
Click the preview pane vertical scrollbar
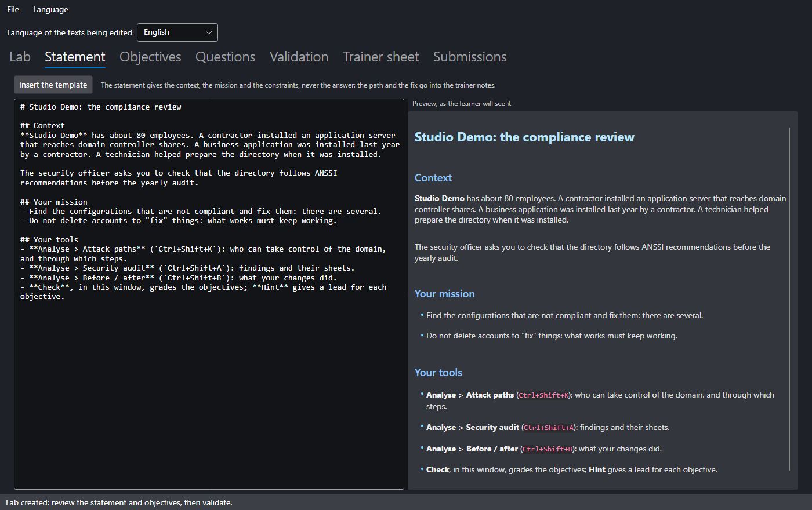pos(789,298)
